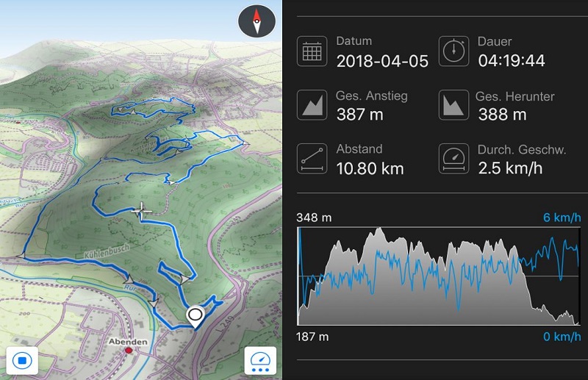Tap the stopwatch icon beside Dauer

tap(453, 51)
